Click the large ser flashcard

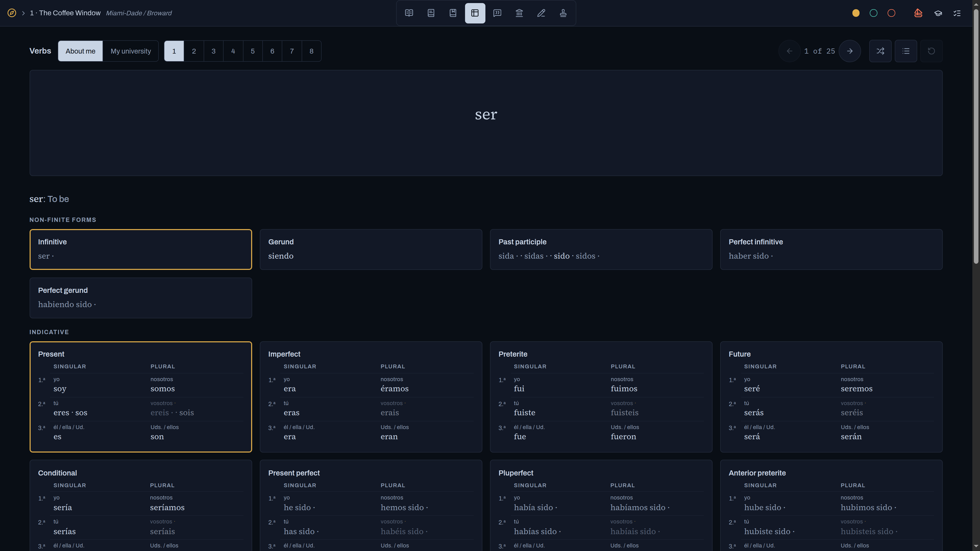coord(486,123)
